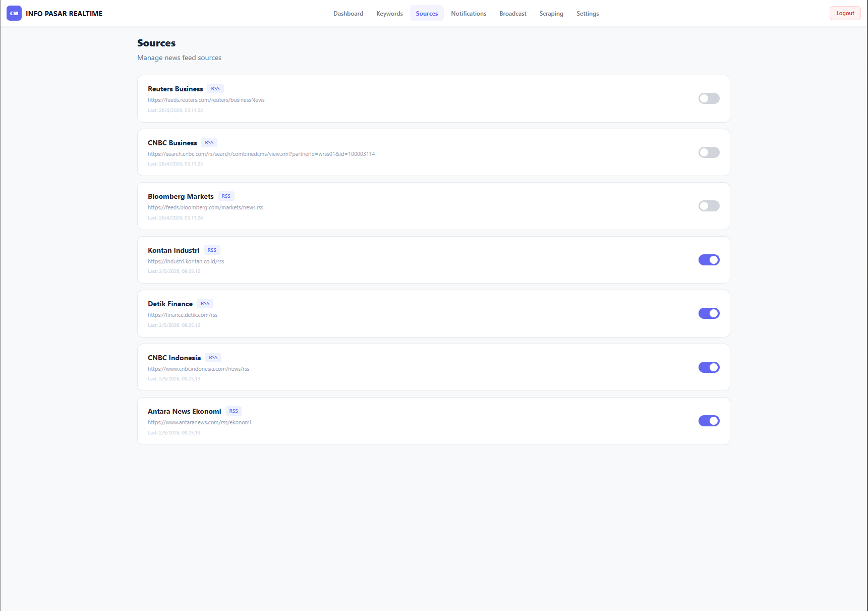This screenshot has width=868, height=611.
Task: Click the feeds.reuters.com feed URL
Action: click(x=206, y=100)
